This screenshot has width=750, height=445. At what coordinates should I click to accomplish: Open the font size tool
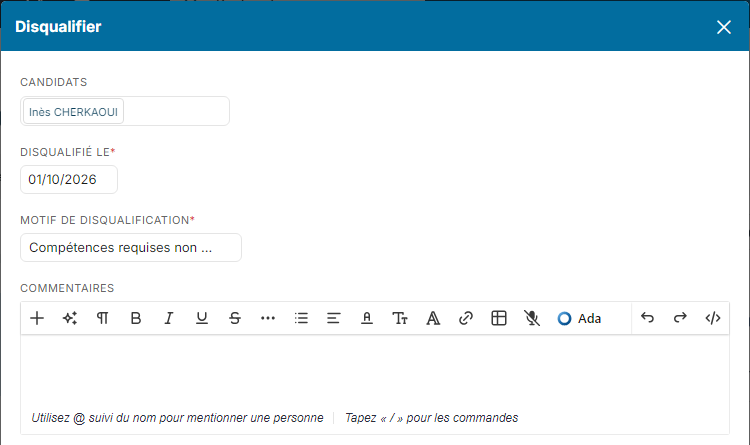(x=400, y=318)
